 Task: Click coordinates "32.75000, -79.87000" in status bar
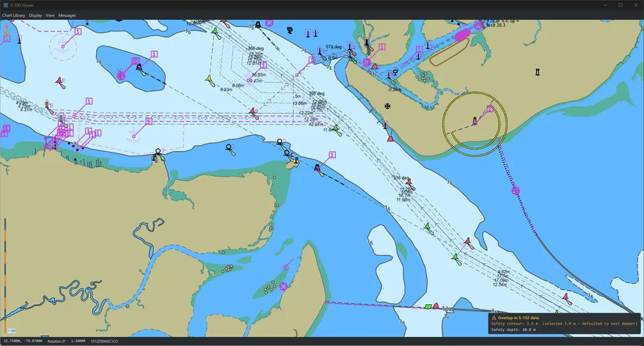tap(23, 341)
